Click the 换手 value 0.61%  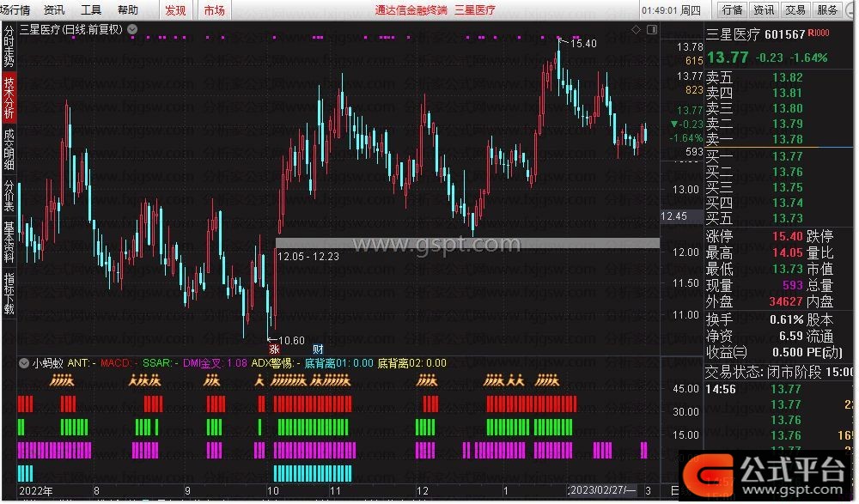(787, 320)
